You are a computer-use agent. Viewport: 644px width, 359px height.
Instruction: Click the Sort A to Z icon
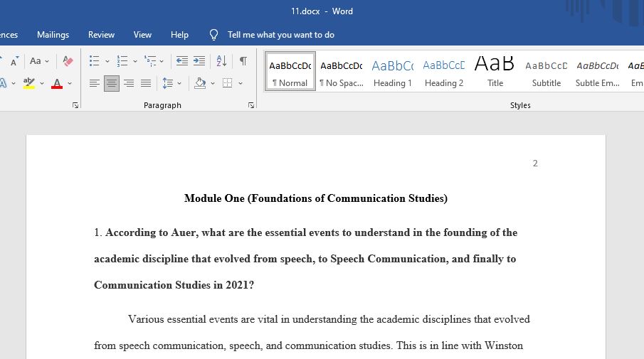pyautogui.click(x=221, y=61)
